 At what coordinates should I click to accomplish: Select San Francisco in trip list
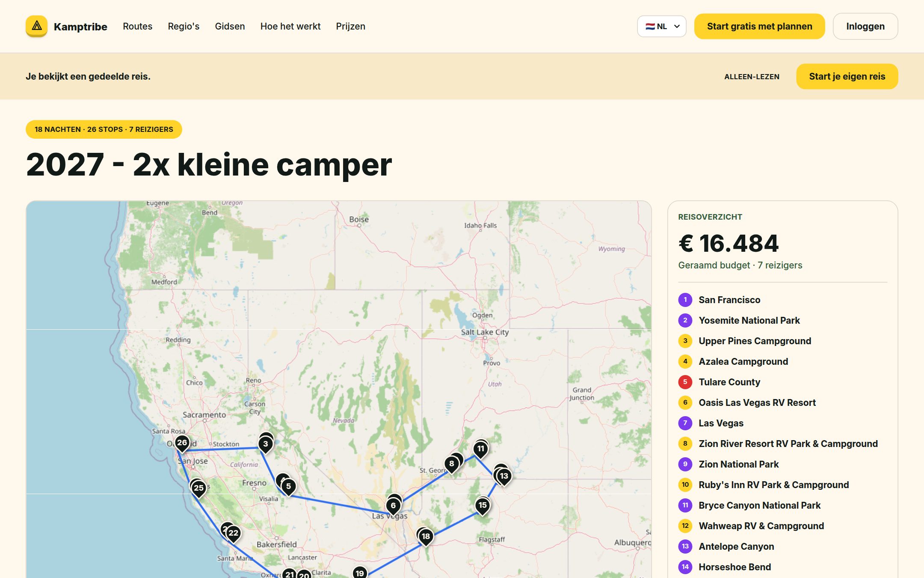pos(729,300)
